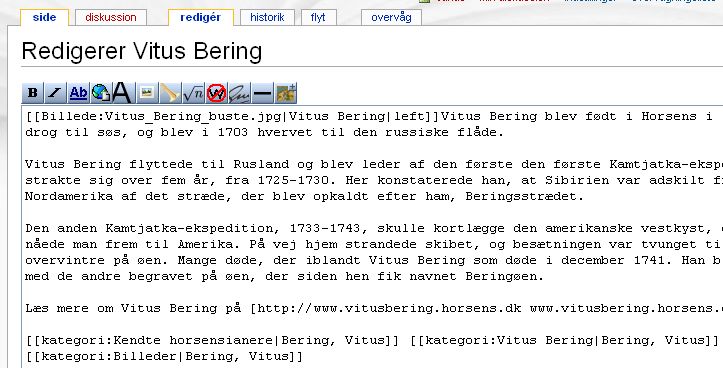The height and width of the screenshot is (368, 723).
Task: Click the years 1733-1743 in the text
Action: [329, 229]
